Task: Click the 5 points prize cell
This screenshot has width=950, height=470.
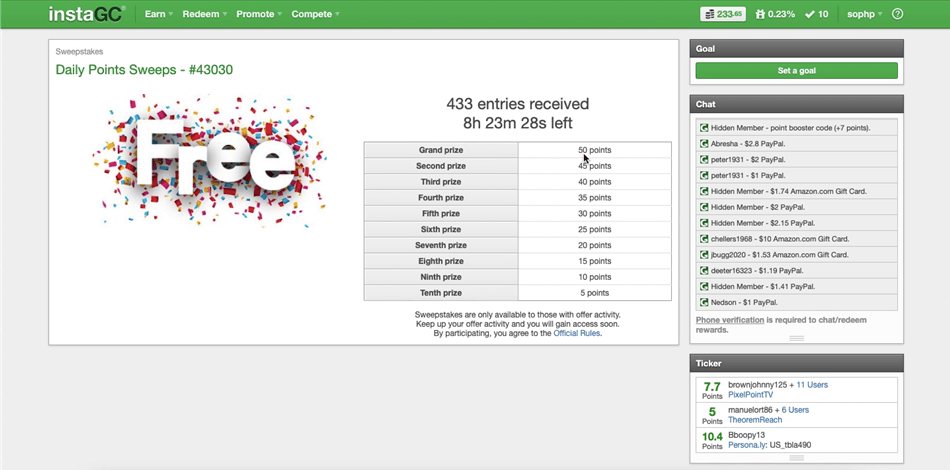Action: coord(594,293)
